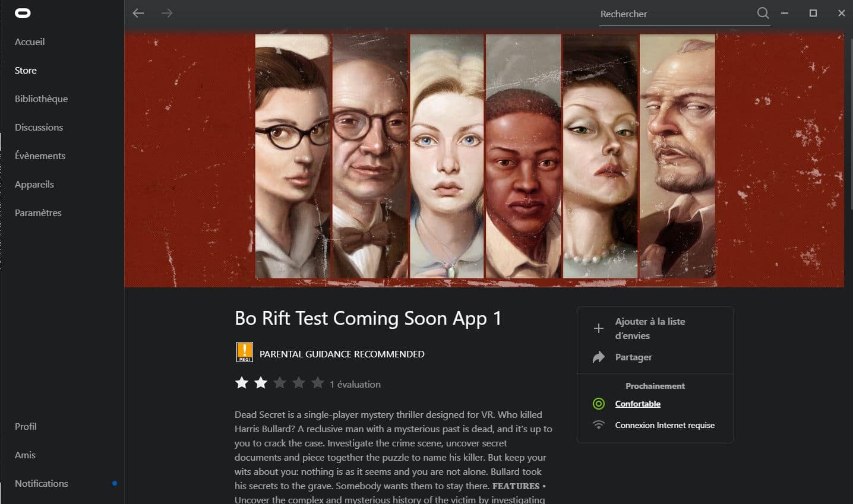Screen dimensions: 853x504
Task: Open Profil in the sidebar
Action: point(26,426)
